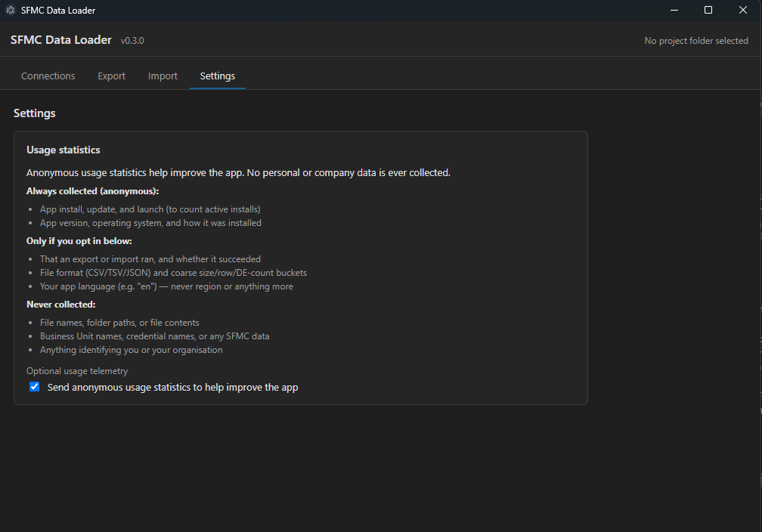The image size is (762, 532).
Task: Click the v0.3.0 version label
Action: pos(132,41)
